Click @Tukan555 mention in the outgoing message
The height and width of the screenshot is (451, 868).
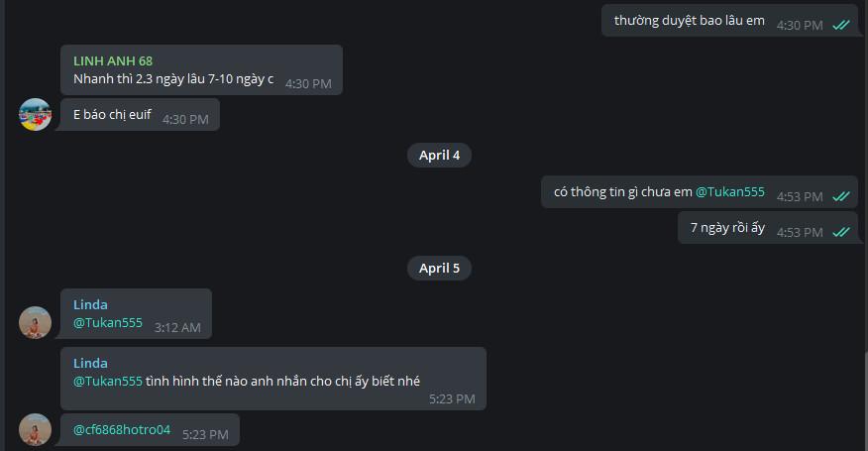tap(729, 192)
